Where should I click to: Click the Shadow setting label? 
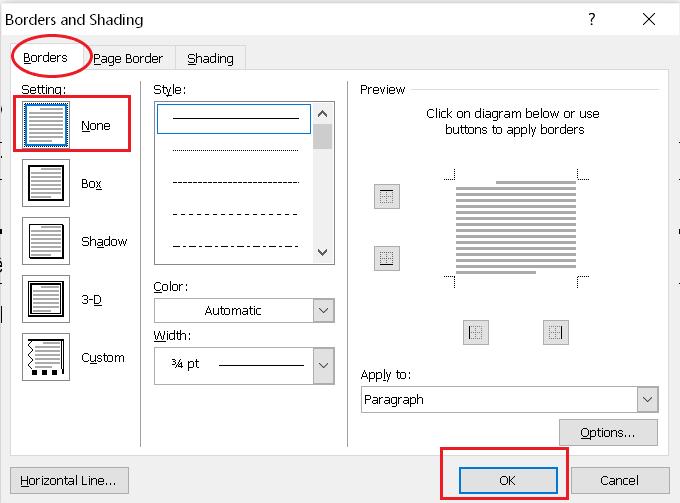coord(104,242)
